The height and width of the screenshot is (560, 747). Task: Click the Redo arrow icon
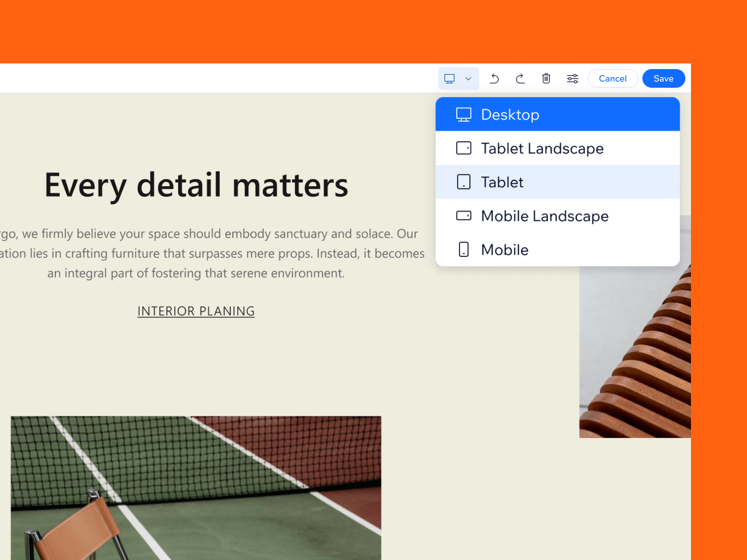tap(520, 78)
